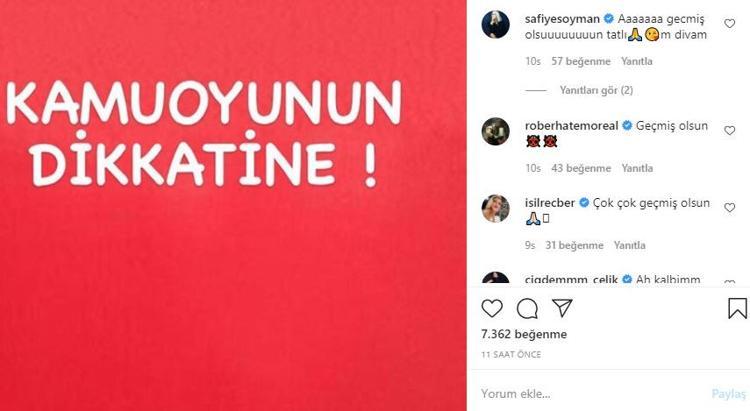Open the isilrecber username link
The width and height of the screenshot is (750, 411).
[x=550, y=203]
